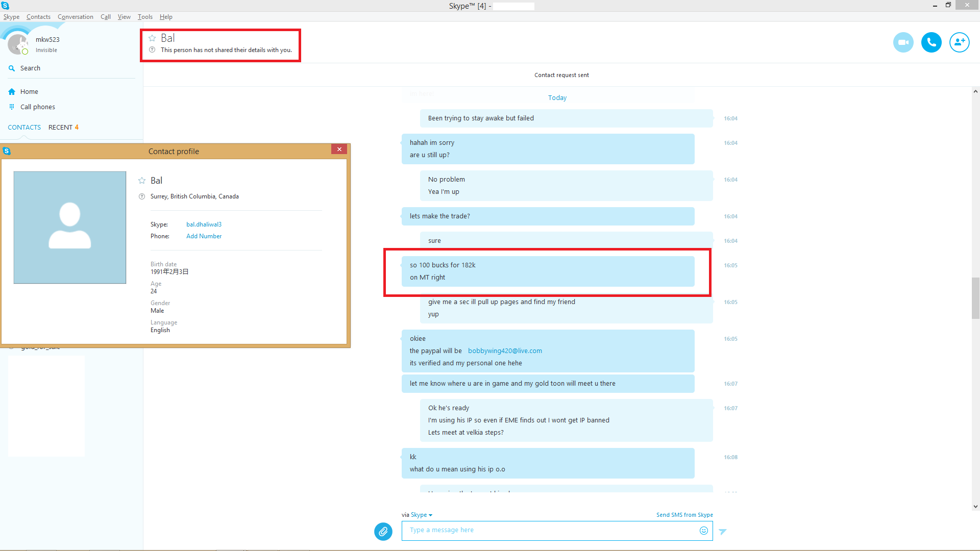Click message 'let me know where u are in game'
980x551 pixels.
(512, 384)
